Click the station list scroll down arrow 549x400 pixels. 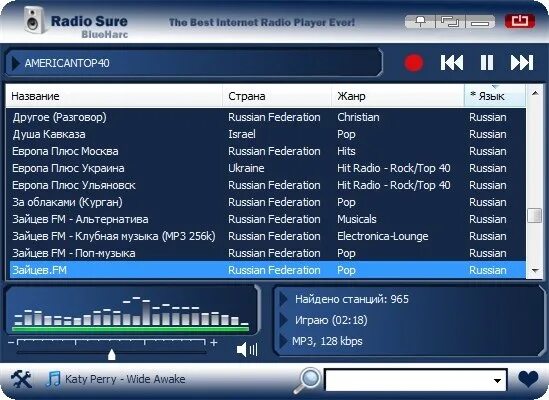tap(535, 270)
